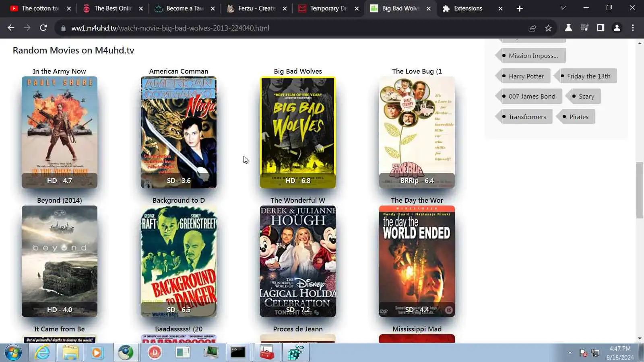Open Background to Danger poster

(x=179, y=261)
